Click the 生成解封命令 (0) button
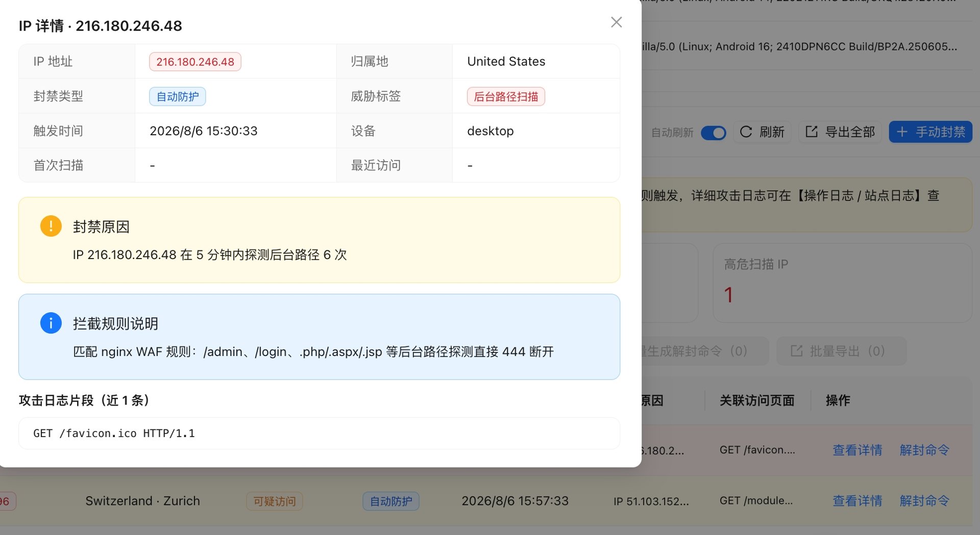Viewport: 980px width, 535px height. [x=704, y=351]
